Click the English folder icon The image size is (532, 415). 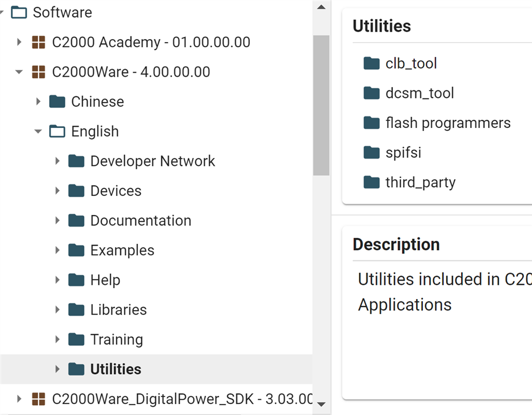57,131
